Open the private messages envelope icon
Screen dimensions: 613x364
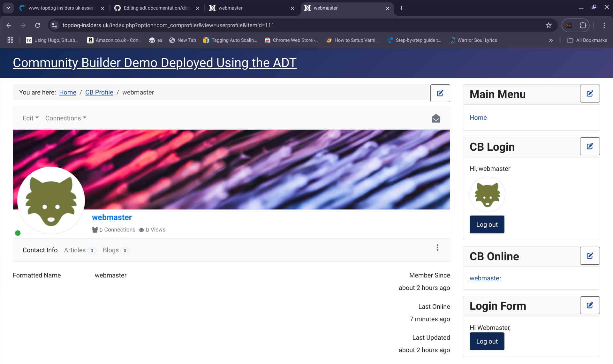436,118
